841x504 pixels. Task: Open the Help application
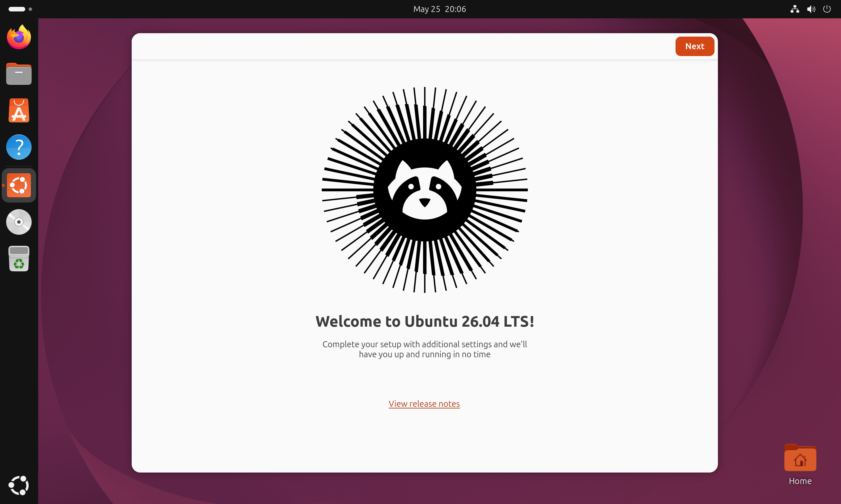[x=19, y=147]
